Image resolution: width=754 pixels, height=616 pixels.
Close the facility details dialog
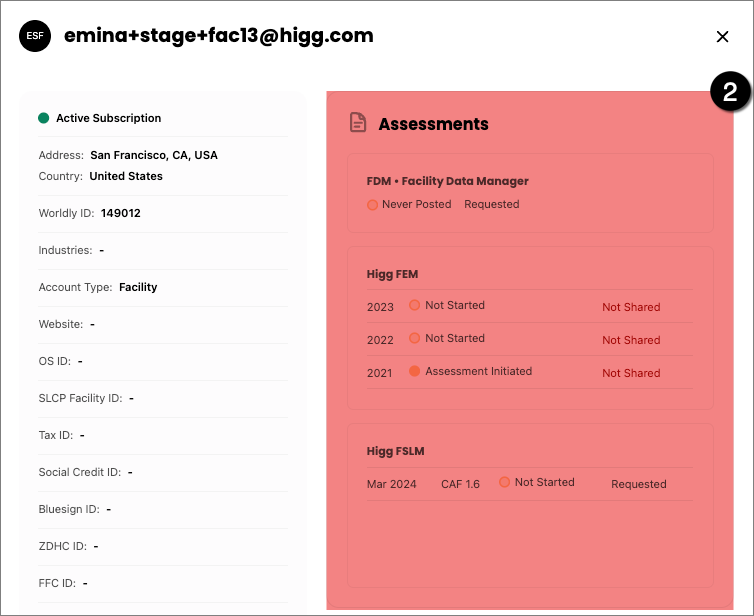[722, 37]
